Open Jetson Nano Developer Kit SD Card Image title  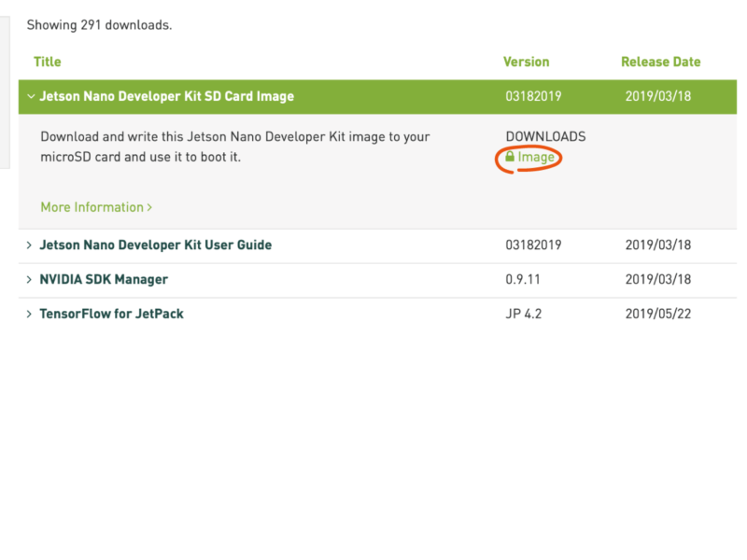[x=167, y=97]
